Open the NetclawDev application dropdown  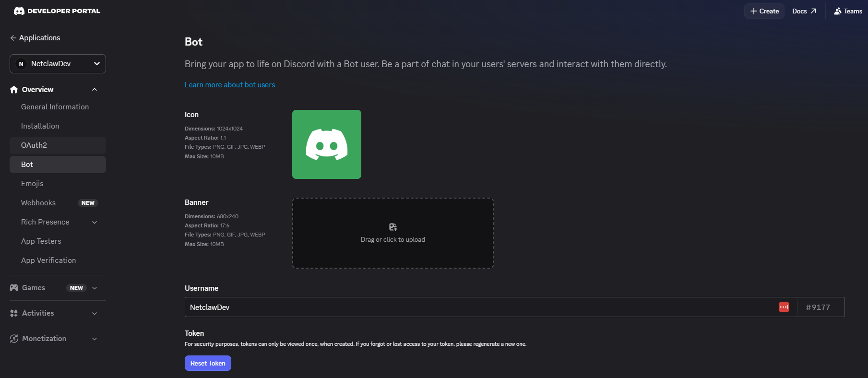58,64
